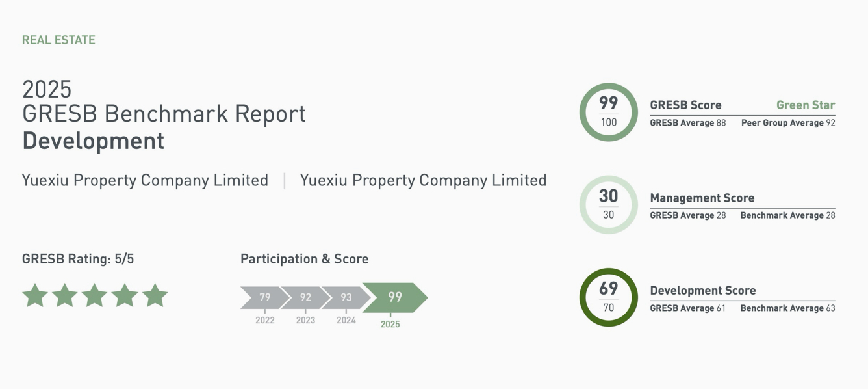Click the 2025 year label under the timeline
The image size is (868, 389).
(x=390, y=324)
